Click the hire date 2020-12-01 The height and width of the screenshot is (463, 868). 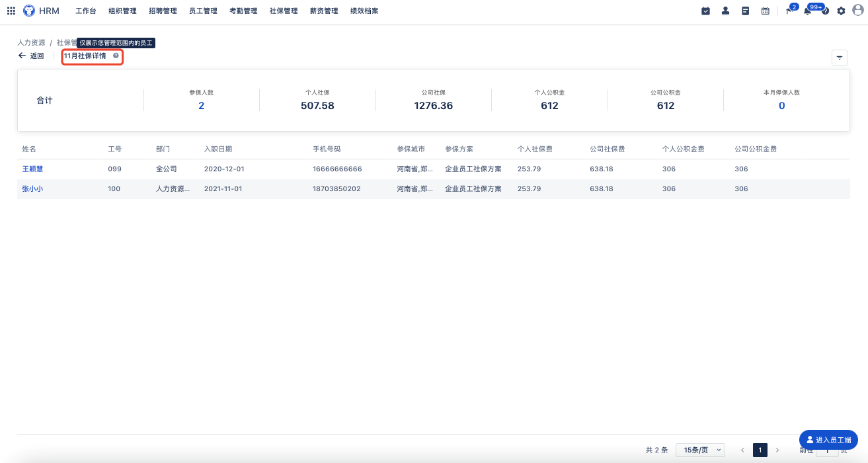coord(223,169)
